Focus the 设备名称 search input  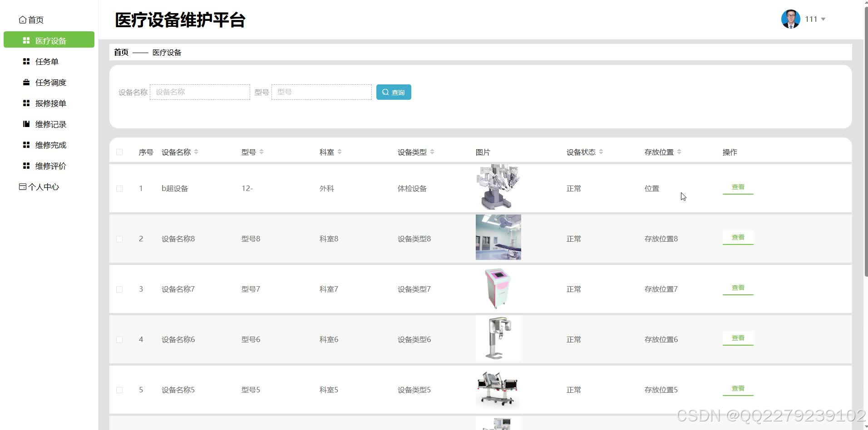click(200, 92)
